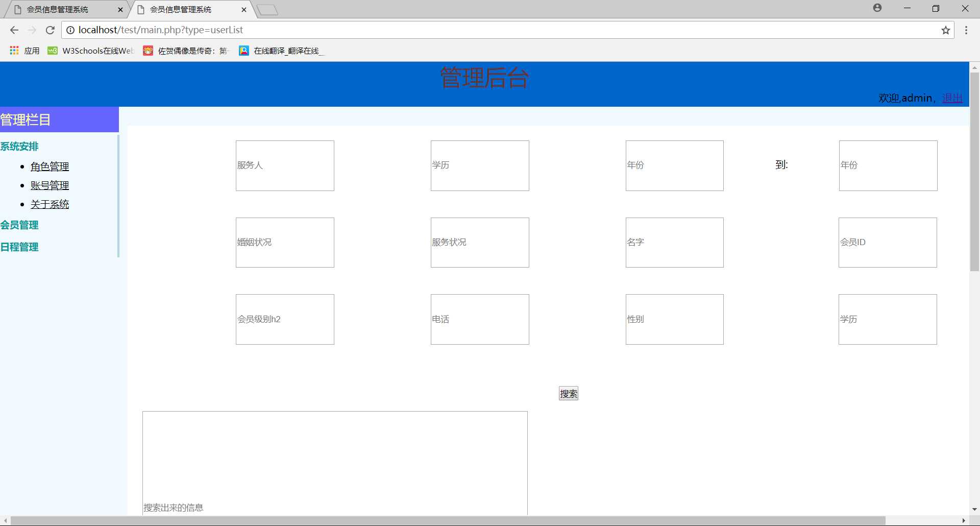Open the Chrome user profile icon
Image resolution: width=980 pixels, height=526 pixels.
(x=877, y=8)
